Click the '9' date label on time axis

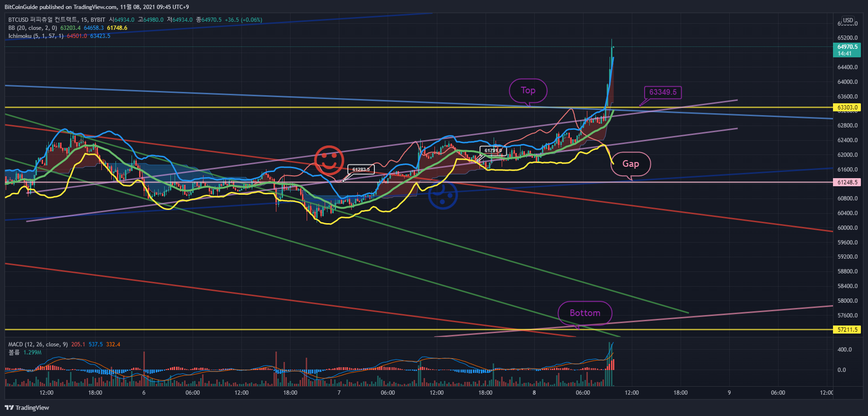[729, 393]
